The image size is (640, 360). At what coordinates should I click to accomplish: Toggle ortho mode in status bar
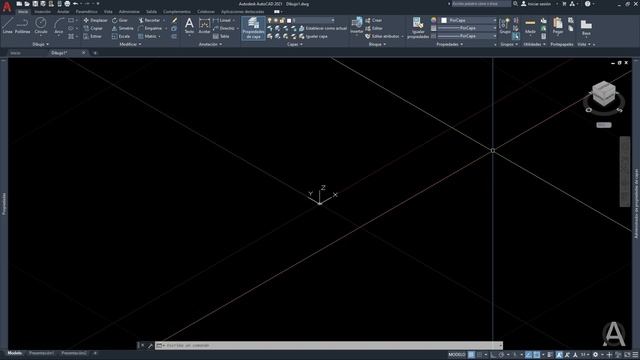click(493, 355)
